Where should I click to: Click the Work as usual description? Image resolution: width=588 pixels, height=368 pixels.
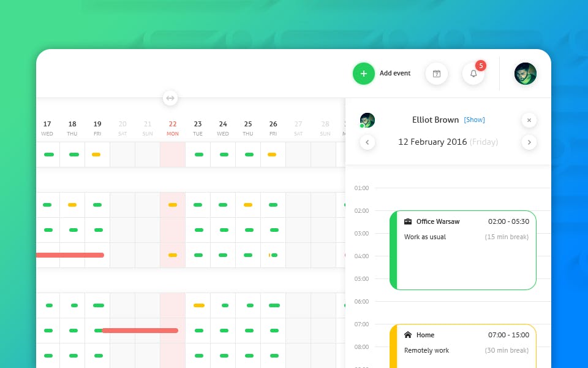click(425, 237)
